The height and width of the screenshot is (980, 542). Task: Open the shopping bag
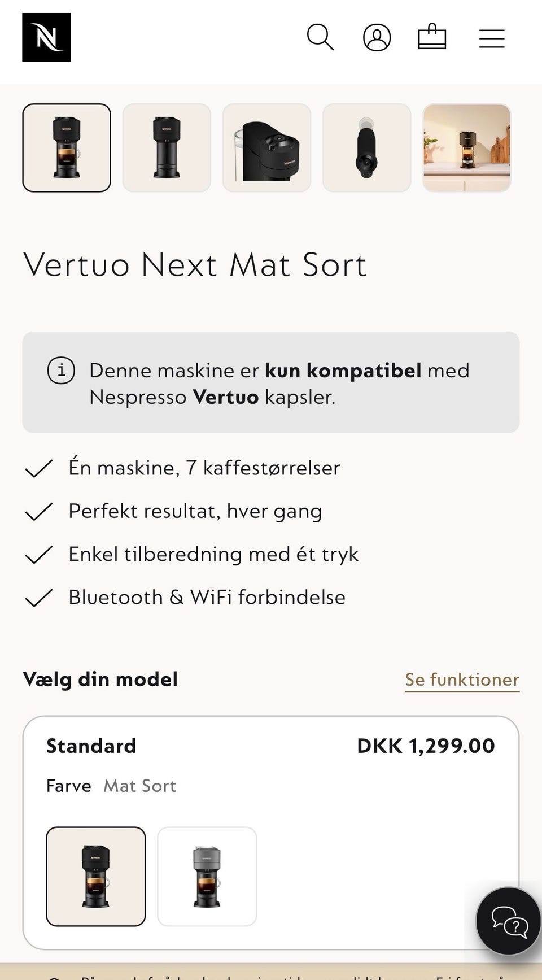click(432, 37)
